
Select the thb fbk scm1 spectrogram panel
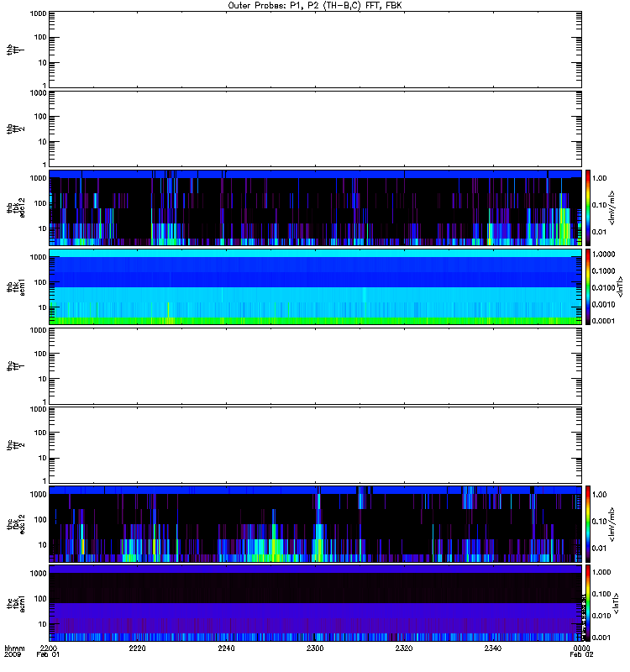coord(316,286)
